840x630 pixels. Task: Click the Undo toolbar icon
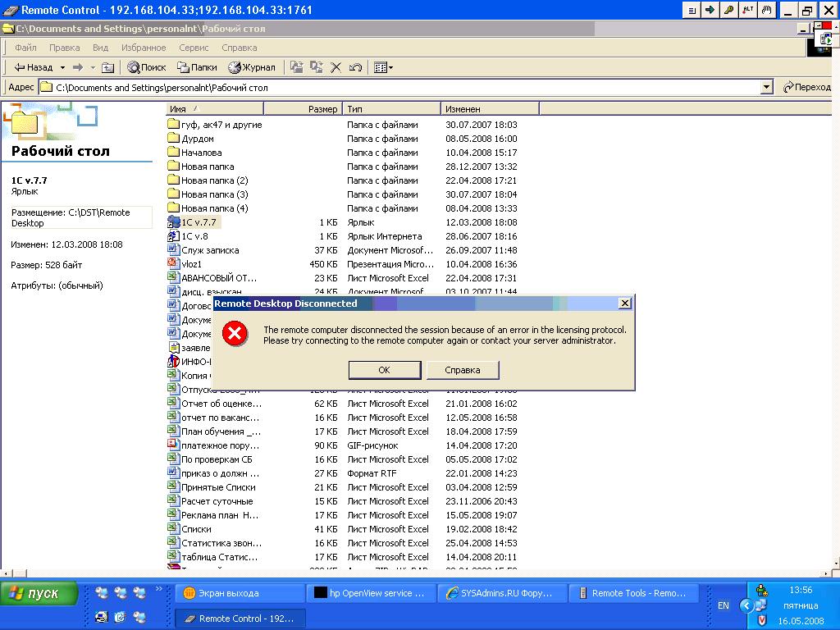coord(355,67)
